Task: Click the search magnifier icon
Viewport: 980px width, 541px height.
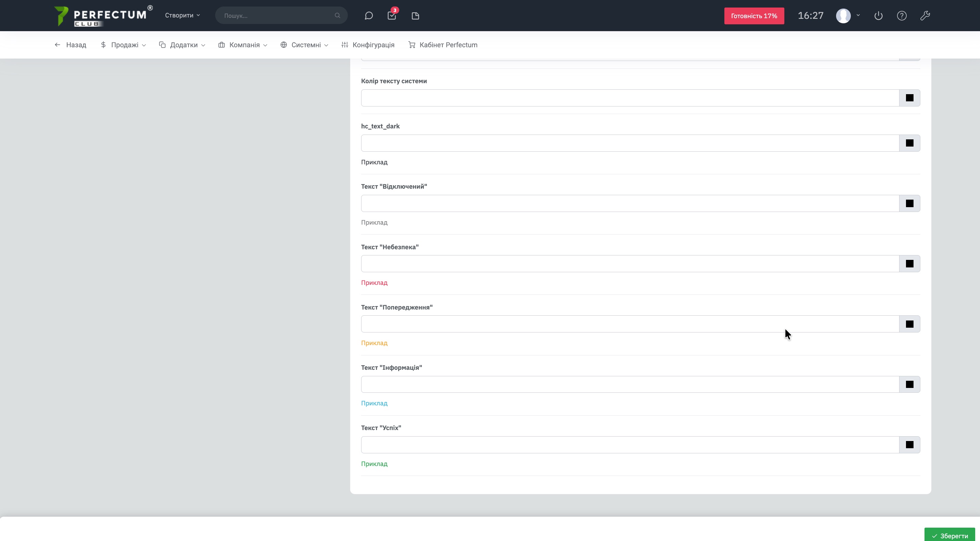Action: pyautogui.click(x=337, y=16)
